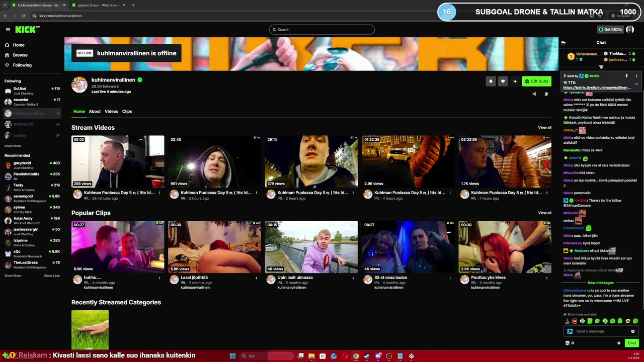Open File Explorer from taskbar
This screenshot has height=362, width=644.
[x=311, y=356]
